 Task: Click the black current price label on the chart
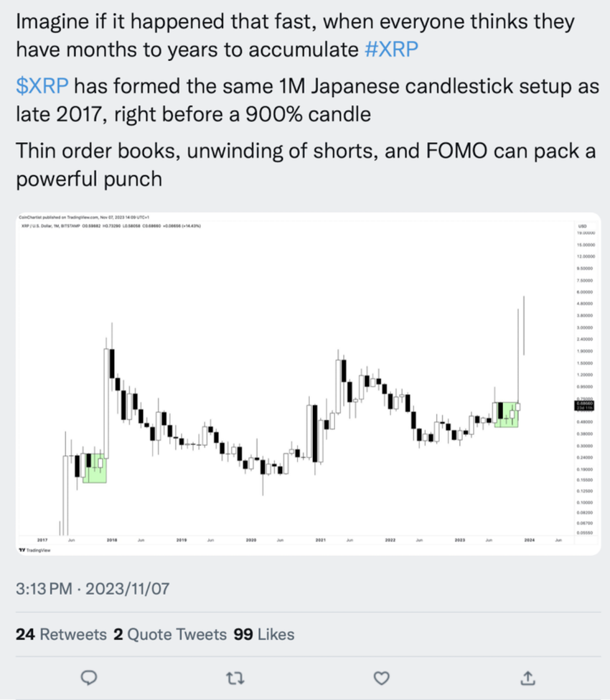point(583,405)
